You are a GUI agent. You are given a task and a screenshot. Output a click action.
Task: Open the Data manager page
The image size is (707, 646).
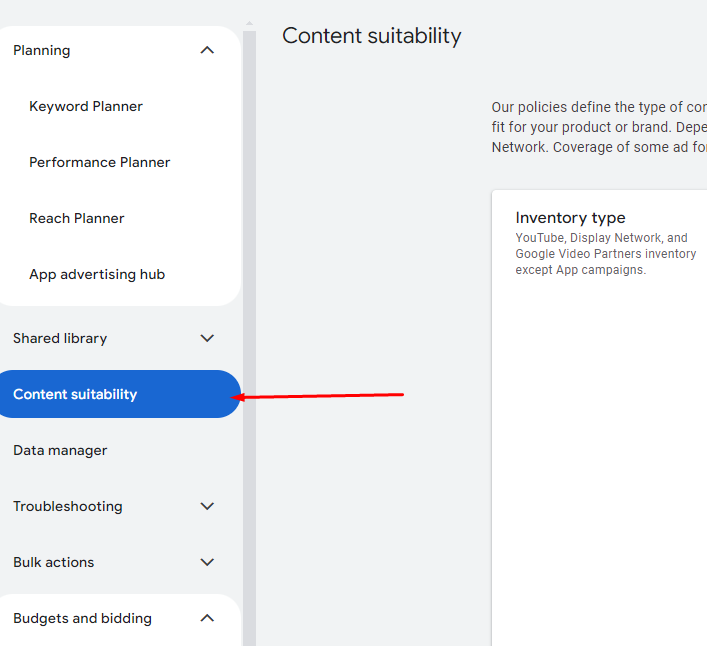[x=60, y=450]
